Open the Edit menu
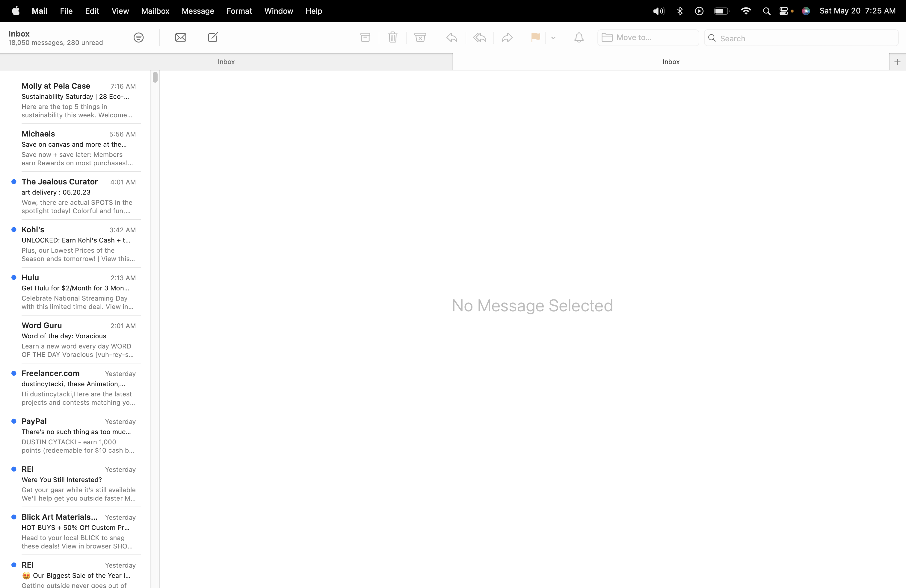Screen dimensions: 906x588 [x=92, y=11]
